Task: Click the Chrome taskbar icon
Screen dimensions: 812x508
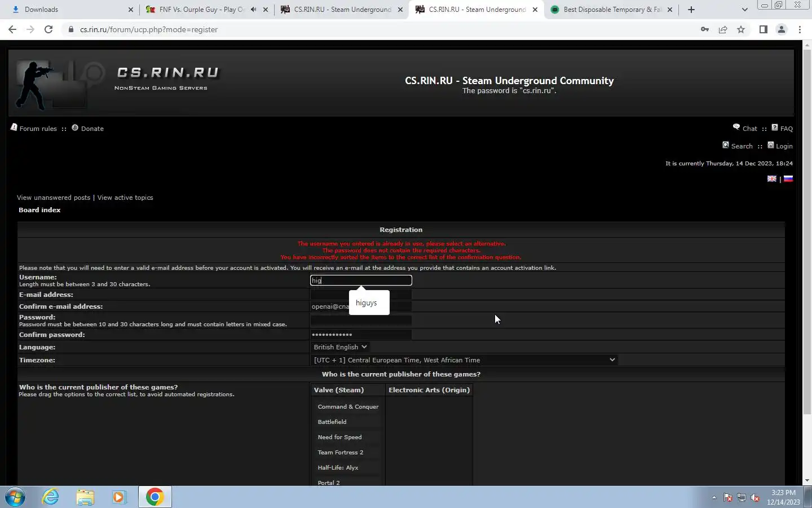Action: [x=155, y=497]
